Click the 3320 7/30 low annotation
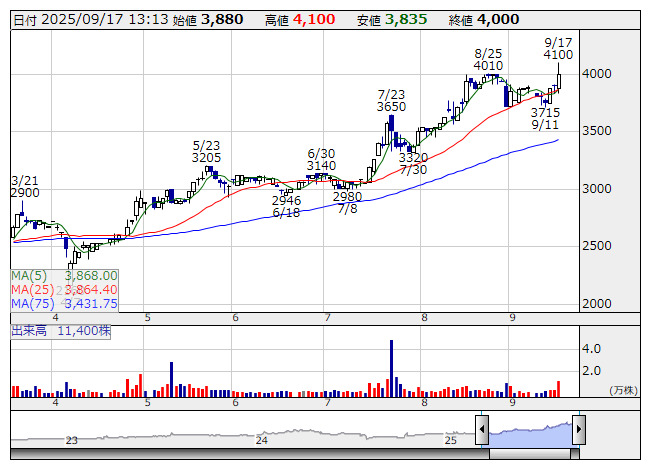This screenshot has width=653, height=470. click(413, 164)
